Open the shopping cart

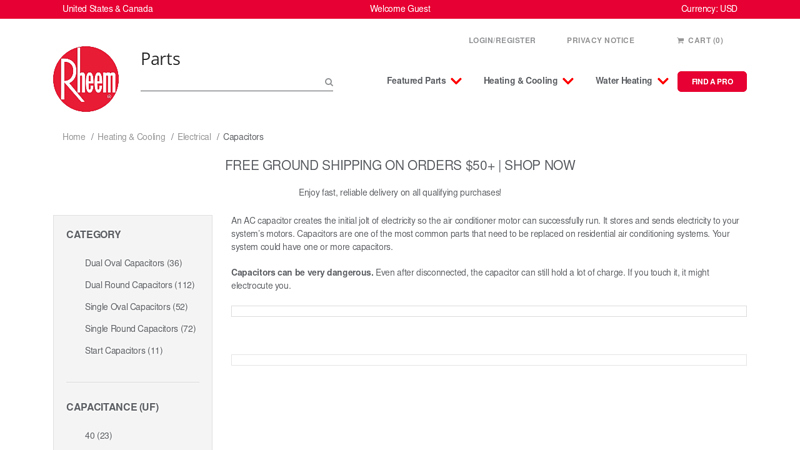click(x=700, y=41)
